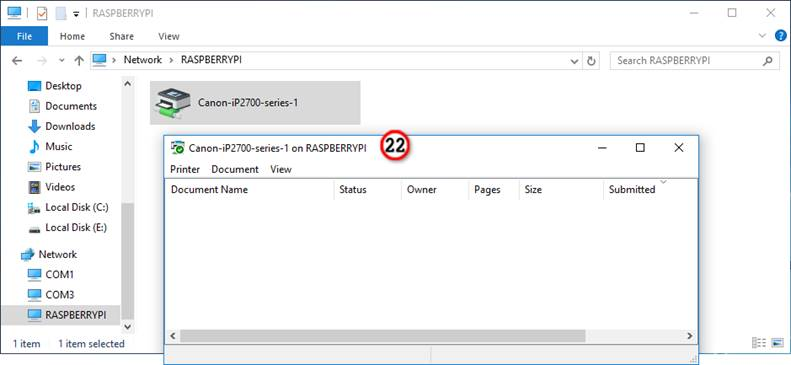Viewport: 791px width, 365px height.
Task: Click the Explorer window system icon
Action: pyautogui.click(x=14, y=13)
